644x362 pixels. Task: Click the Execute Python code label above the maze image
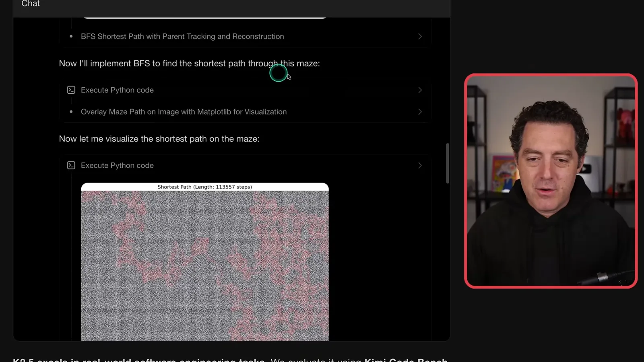[117, 165]
